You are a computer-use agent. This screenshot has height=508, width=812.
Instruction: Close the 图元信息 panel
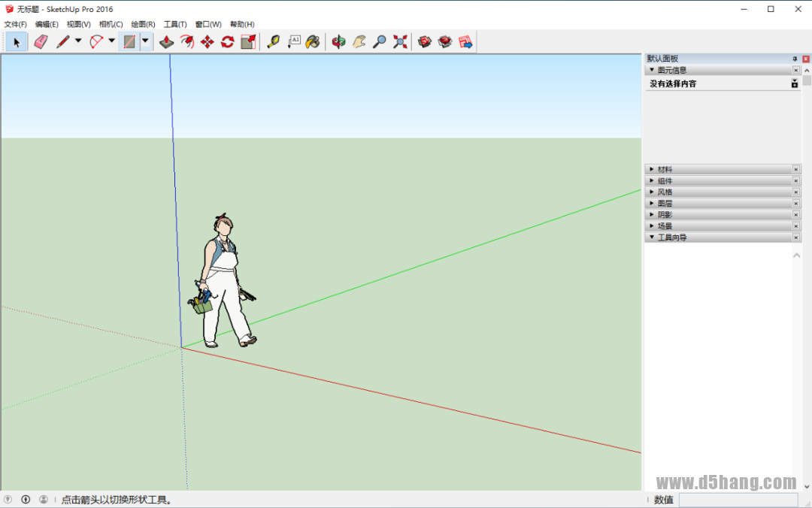(796, 70)
